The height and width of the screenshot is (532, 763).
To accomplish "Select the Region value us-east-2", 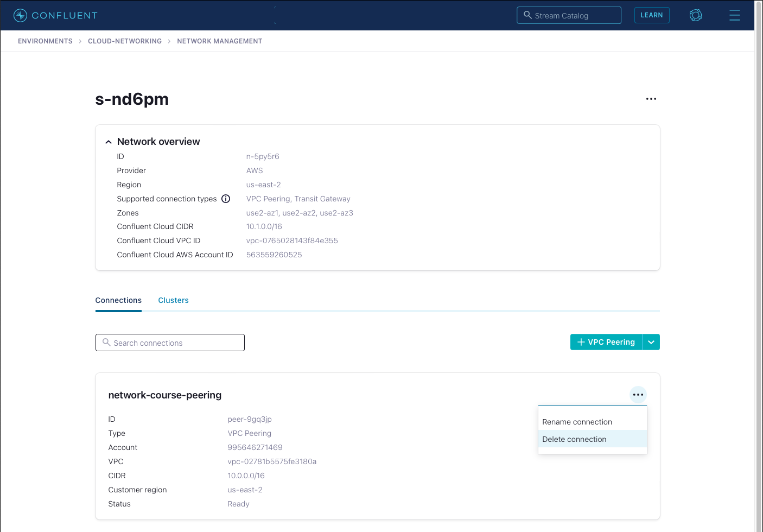I will click(x=264, y=185).
